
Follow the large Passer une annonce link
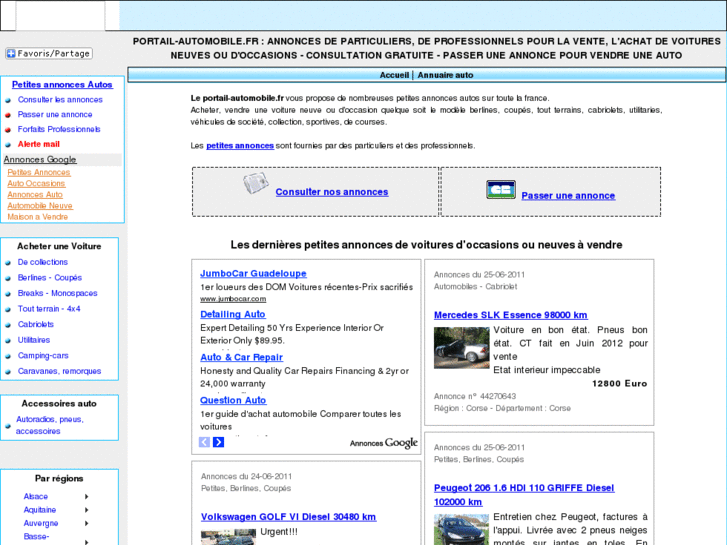pyautogui.click(x=568, y=196)
